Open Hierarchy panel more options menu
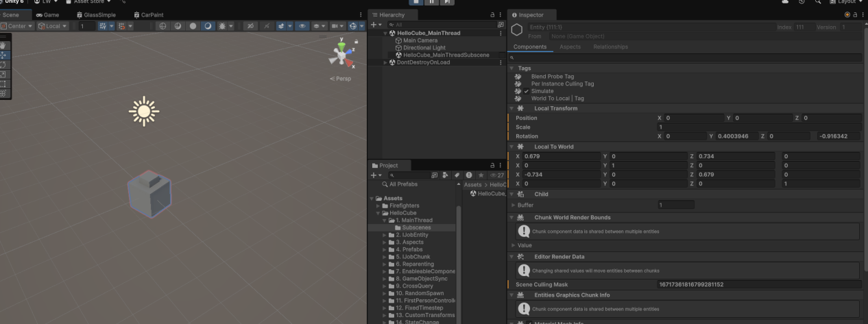The image size is (868, 324). click(x=500, y=14)
